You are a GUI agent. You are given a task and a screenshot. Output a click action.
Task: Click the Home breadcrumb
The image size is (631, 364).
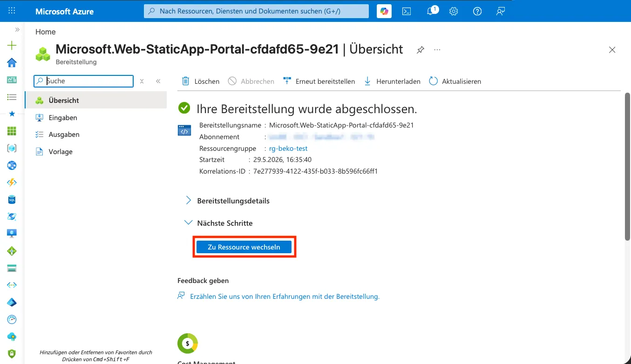coord(46,32)
